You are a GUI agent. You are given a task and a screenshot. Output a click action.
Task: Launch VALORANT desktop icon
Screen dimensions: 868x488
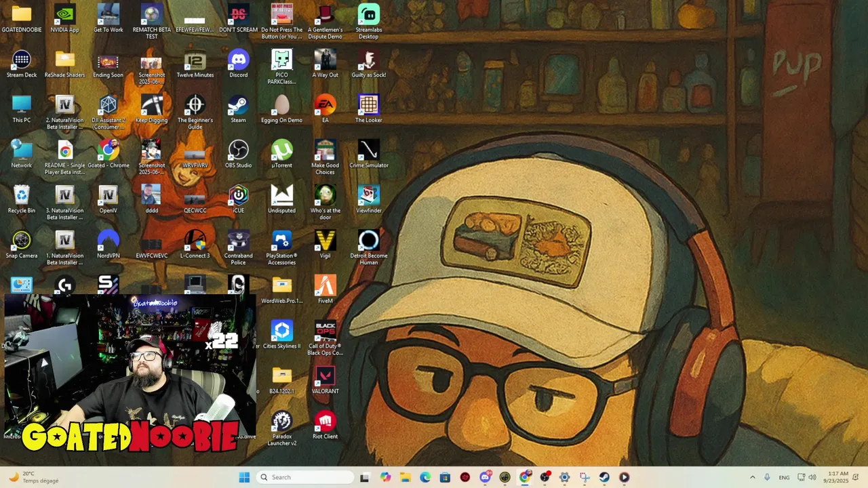(x=325, y=380)
